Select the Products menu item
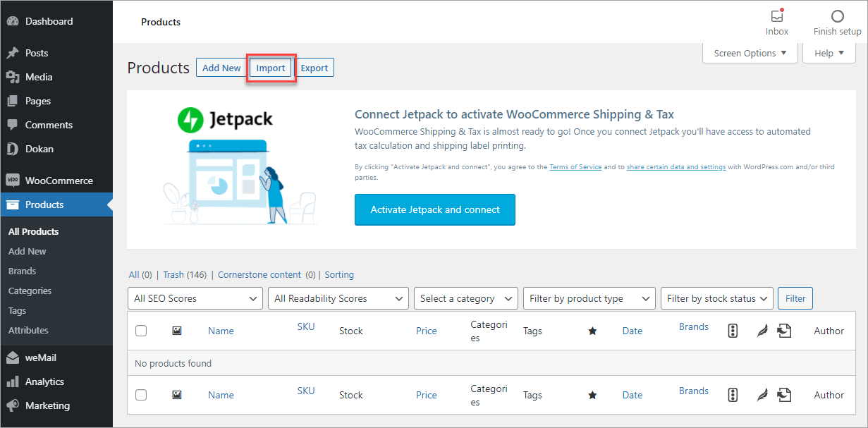Viewport: 868px width, 428px height. 56,204
